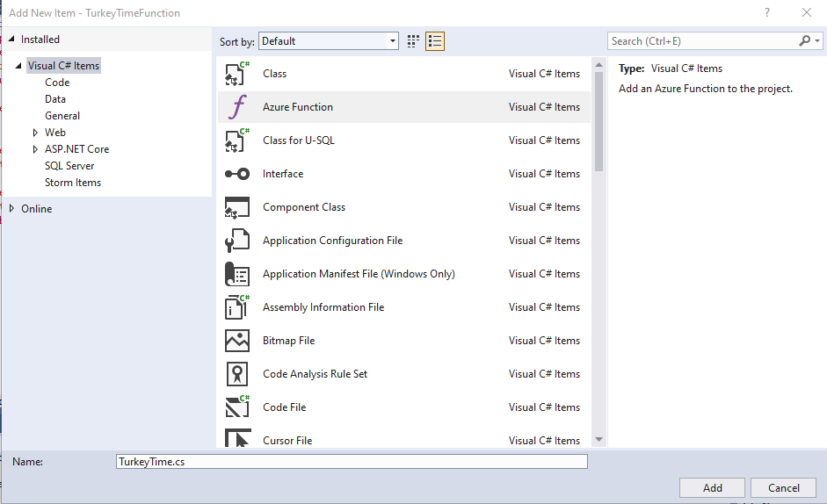The width and height of the screenshot is (827, 504).
Task: Choose the Cursor File icon
Action: 236,438
